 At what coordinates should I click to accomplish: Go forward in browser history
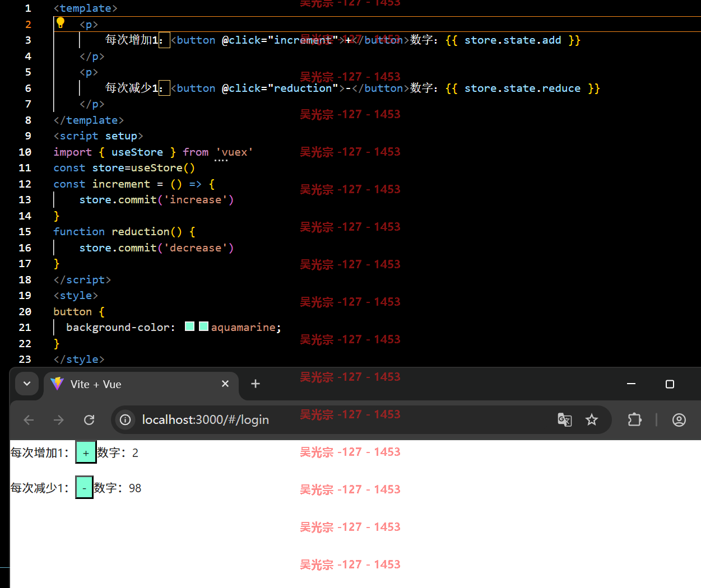(x=59, y=419)
